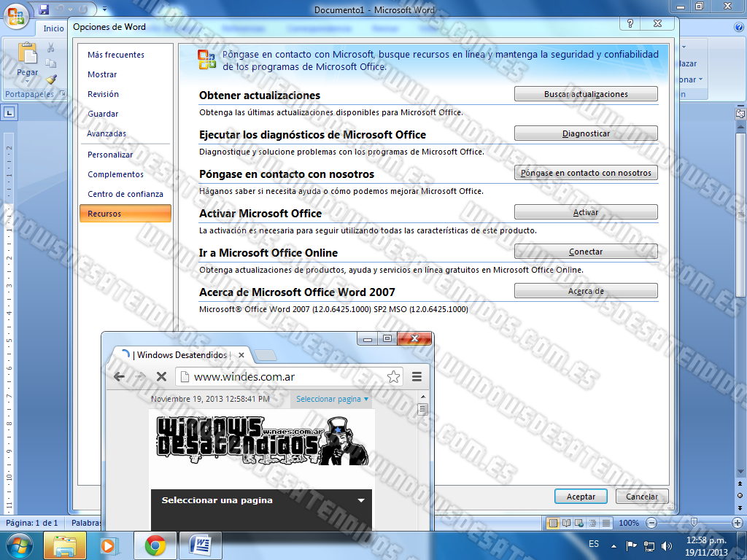
Task: Click Póngase en contacto con nosotros button
Action: [586, 173]
